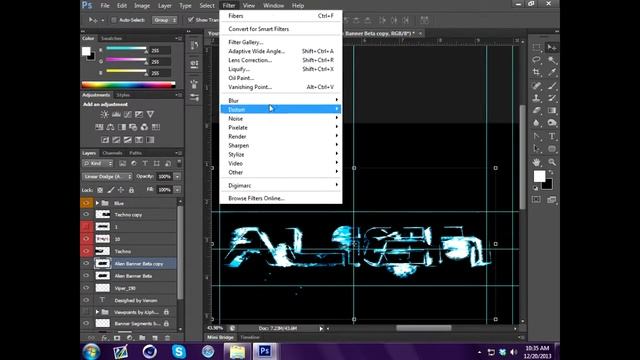Add a Levels adjustment
Screen dimensions: 640x360
click(116, 114)
